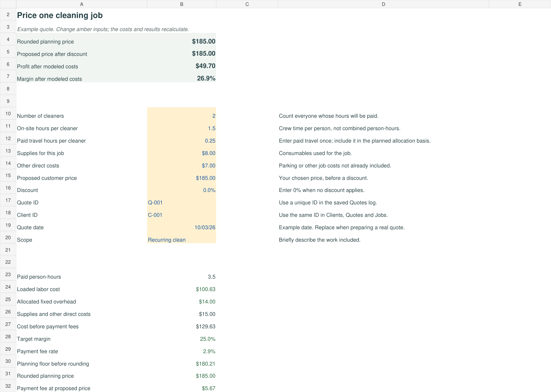Click the 'Example quote' italic instruction text
This screenshot has height=392, width=551.
(x=103, y=29)
